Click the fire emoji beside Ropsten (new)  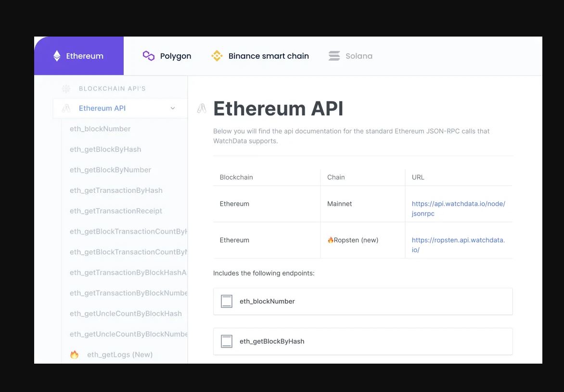330,240
